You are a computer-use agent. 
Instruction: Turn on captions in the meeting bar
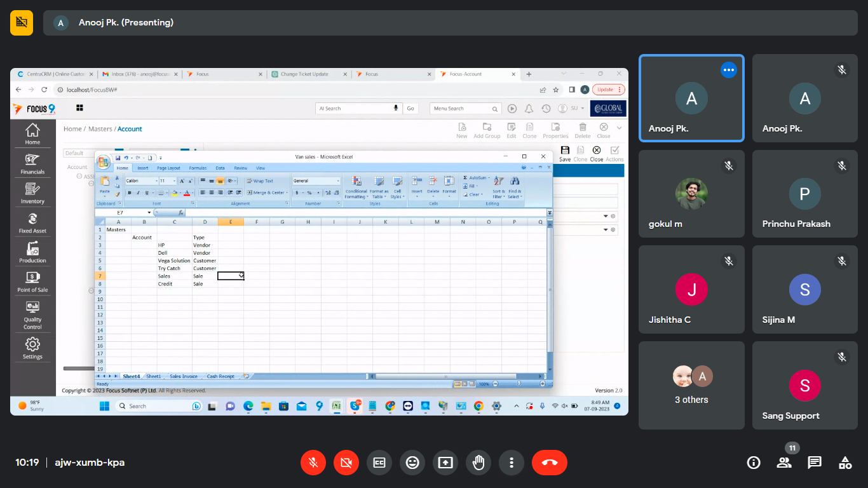pos(379,463)
